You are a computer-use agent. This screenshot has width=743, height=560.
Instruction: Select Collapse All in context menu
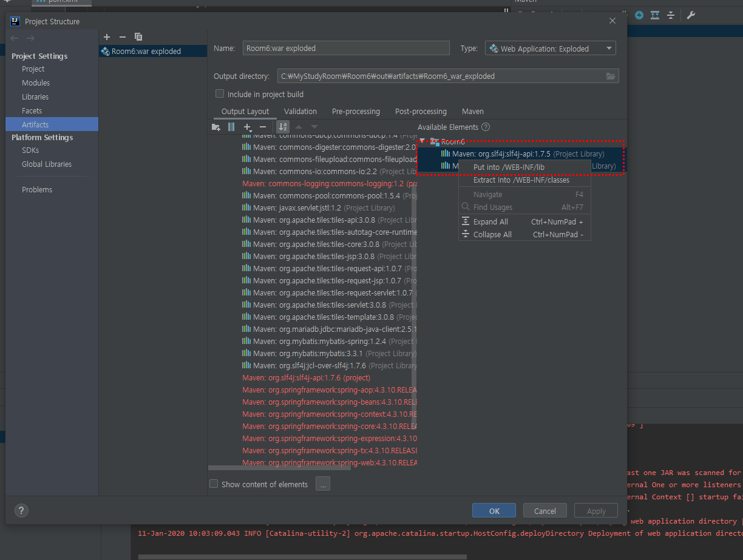(524, 235)
